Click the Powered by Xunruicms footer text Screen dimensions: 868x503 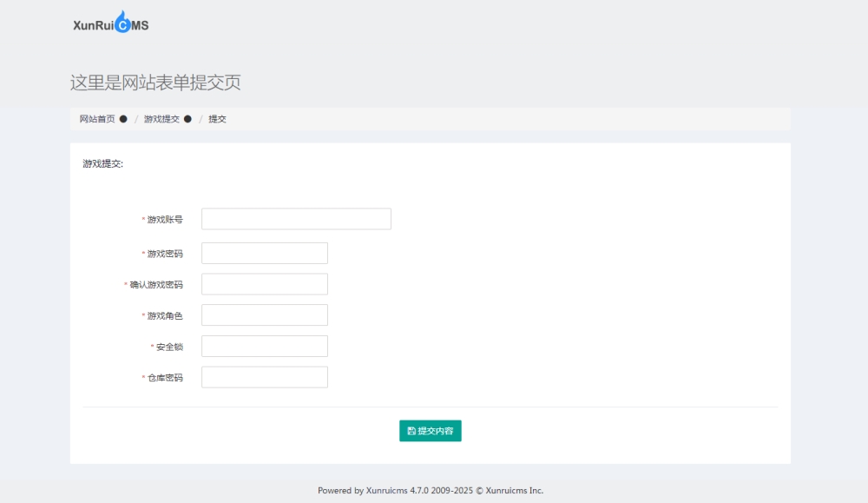[430, 491]
